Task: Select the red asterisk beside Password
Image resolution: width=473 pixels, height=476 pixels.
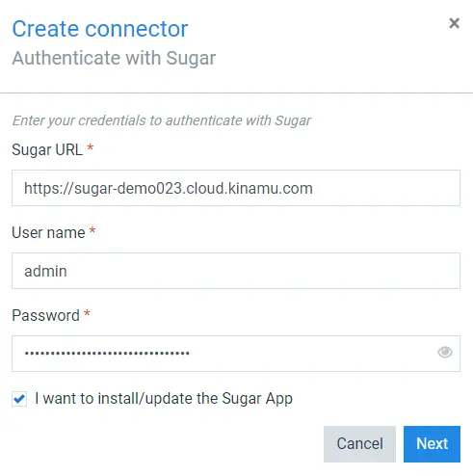Action: (x=87, y=313)
